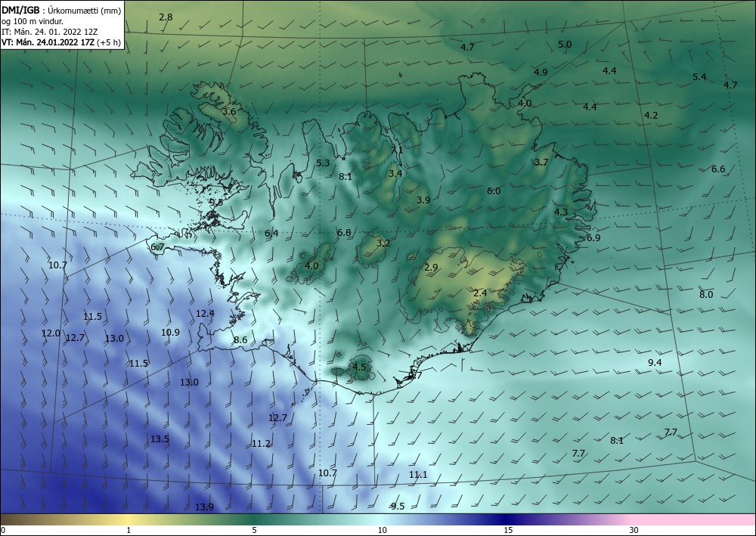Image resolution: width=756 pixels, height=536 pixels.
Task: Click the 10.9 value on the map
Action: pos(170,332)
